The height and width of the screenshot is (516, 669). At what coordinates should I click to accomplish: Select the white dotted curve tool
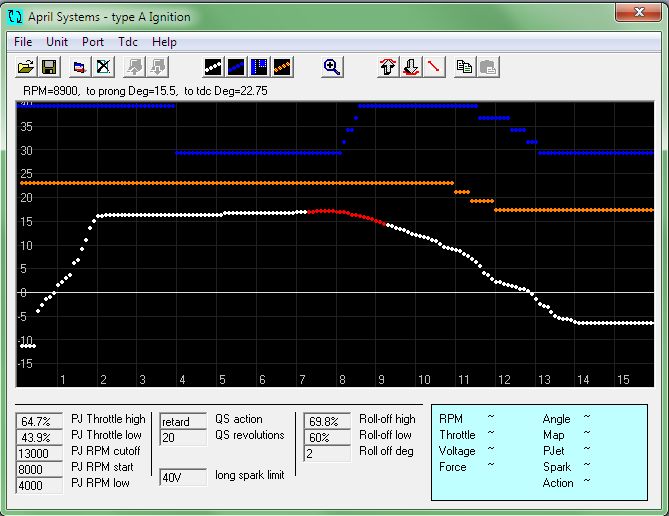tap(212, 67)
